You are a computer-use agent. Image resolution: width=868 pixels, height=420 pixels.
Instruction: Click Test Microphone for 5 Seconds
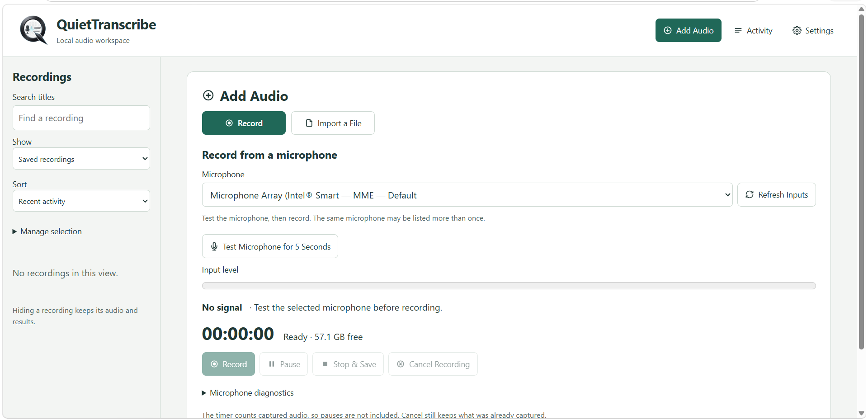pos(270,246)
